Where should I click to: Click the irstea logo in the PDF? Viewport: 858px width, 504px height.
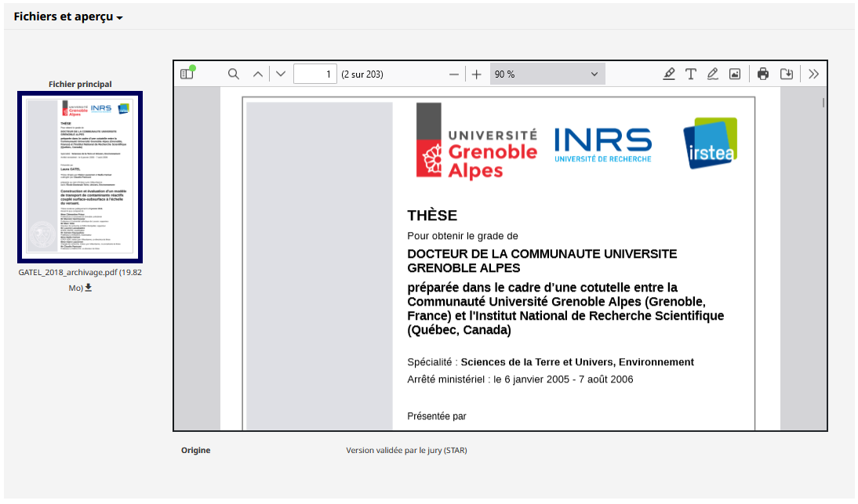point(711,143)
